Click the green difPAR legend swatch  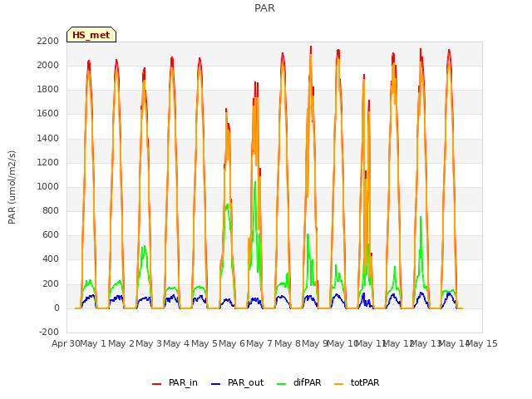[281, 384]
